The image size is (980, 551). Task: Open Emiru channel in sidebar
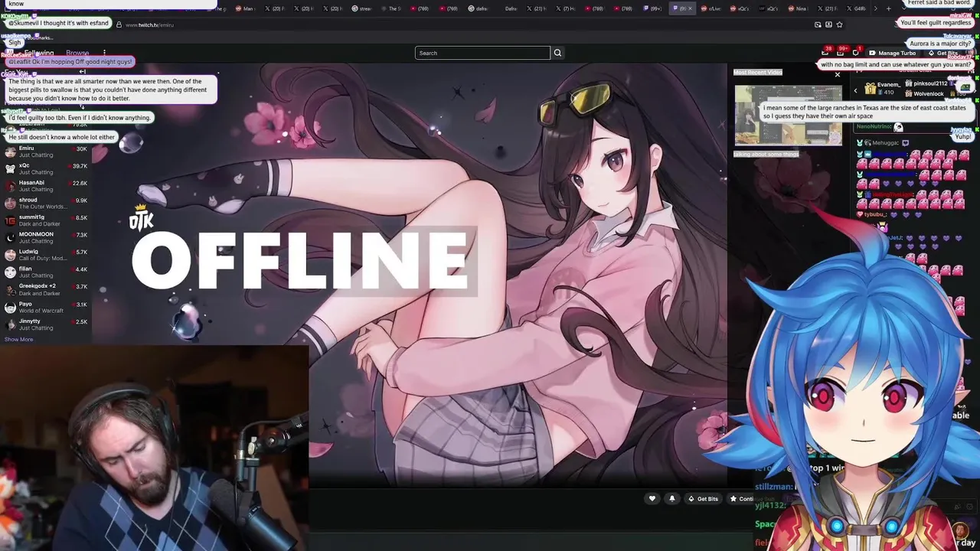46,152
